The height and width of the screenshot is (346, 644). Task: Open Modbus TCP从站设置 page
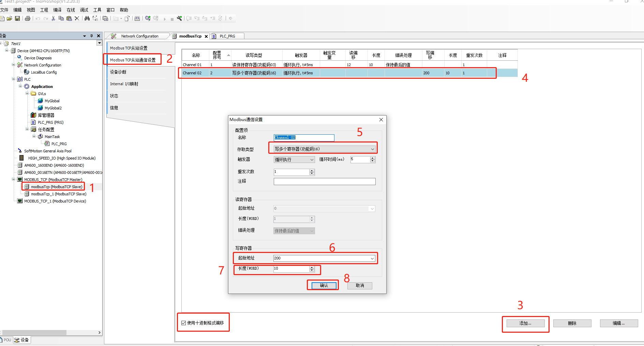coord(129,48)
